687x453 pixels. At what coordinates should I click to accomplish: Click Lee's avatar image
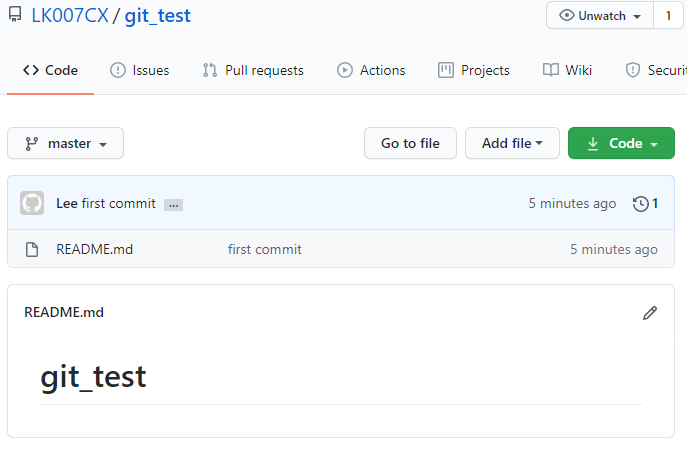pos(32,204)
